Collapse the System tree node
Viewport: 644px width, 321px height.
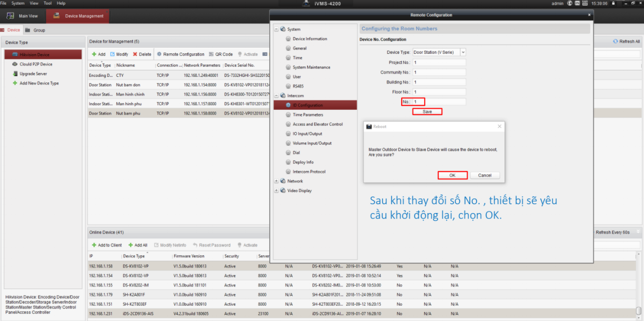[277, 29]
